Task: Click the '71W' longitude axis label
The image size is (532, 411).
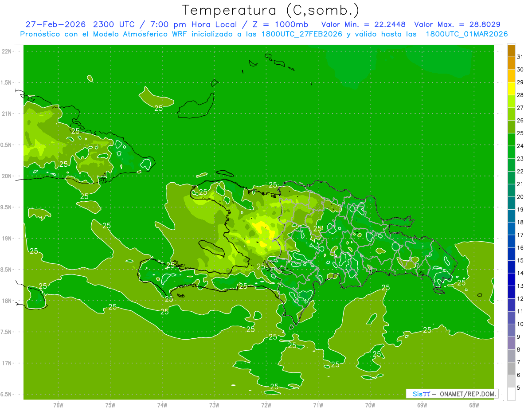Action: [318, 405]
